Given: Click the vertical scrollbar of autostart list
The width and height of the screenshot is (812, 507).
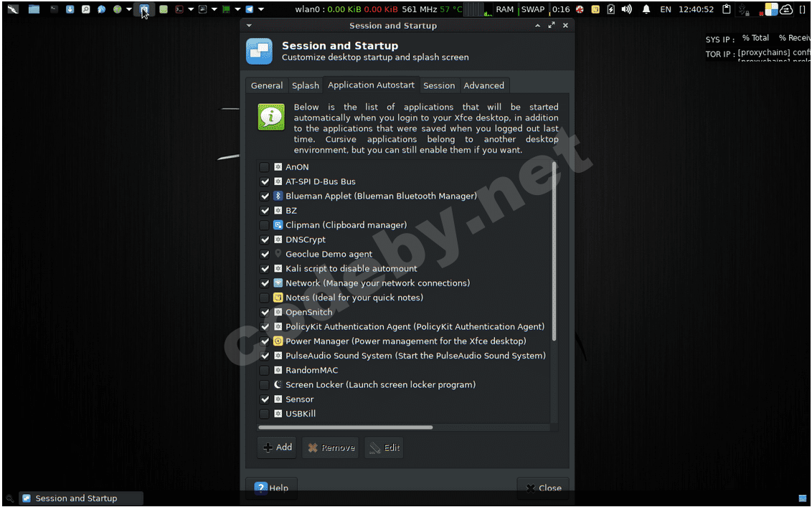Looking at the screenshot, I should 554,251.
